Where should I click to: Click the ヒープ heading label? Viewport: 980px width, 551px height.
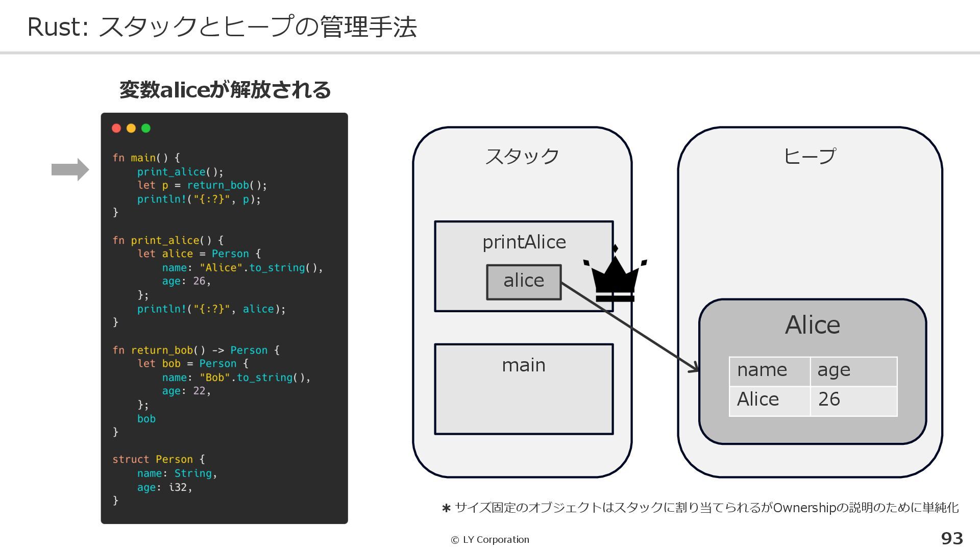click(810, 156)
